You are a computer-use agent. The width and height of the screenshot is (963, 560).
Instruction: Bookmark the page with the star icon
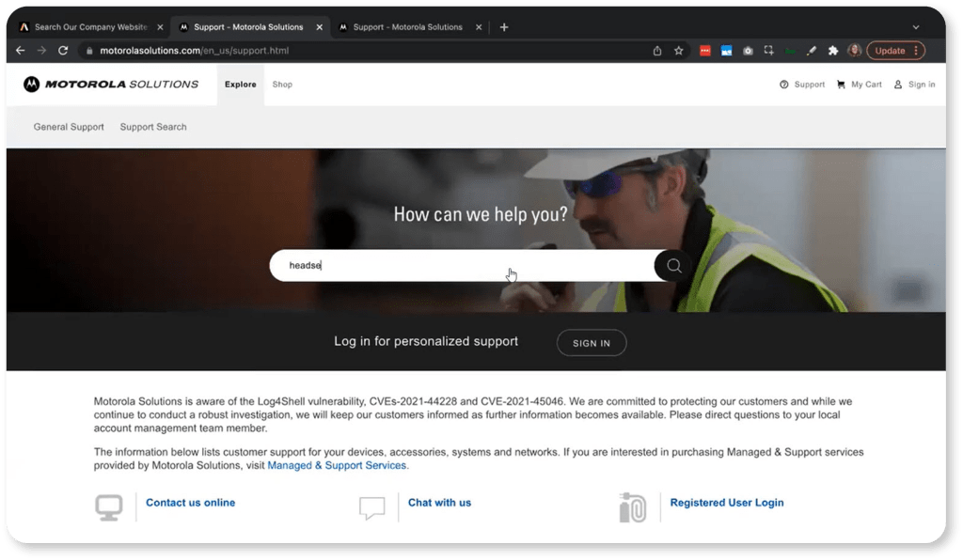coord(679,50)
